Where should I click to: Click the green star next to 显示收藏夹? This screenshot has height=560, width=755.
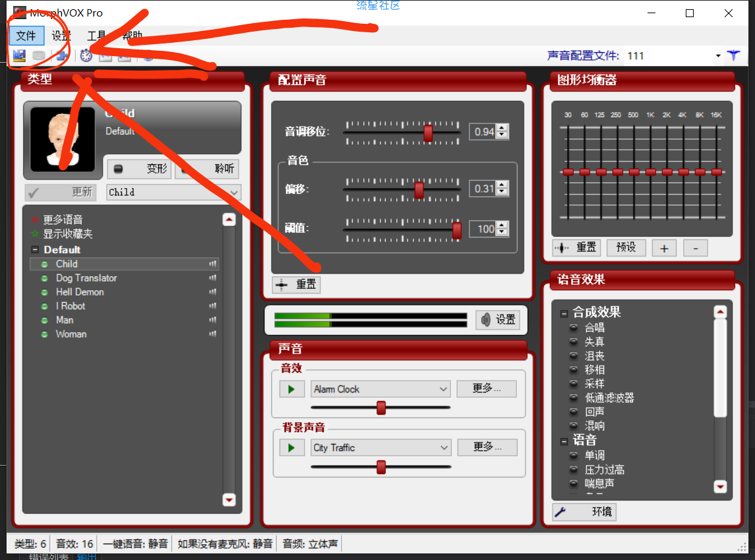(x=35, y=233)
